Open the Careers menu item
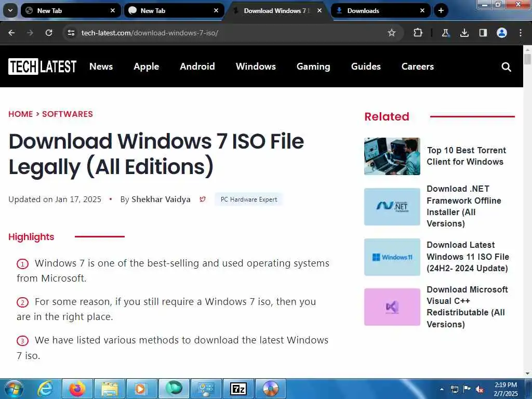 point(418,66)
